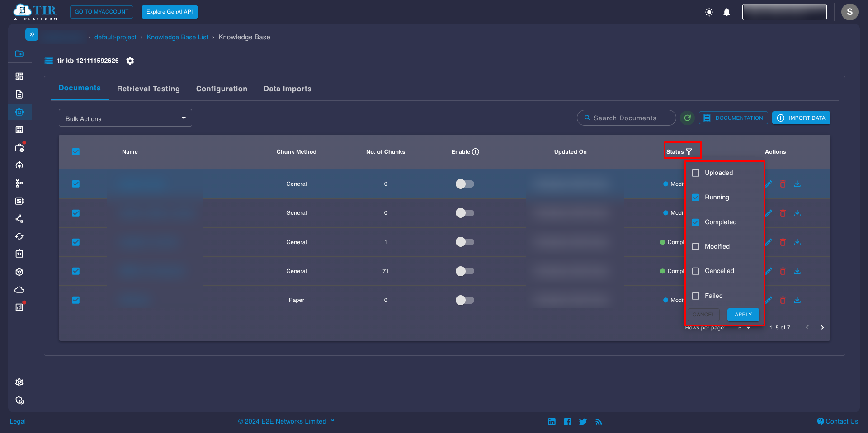Viewport: 868px width, 433px height.
Task: Open the highlighted GenAI robot sidebar icon
Action: coord(19,112)
